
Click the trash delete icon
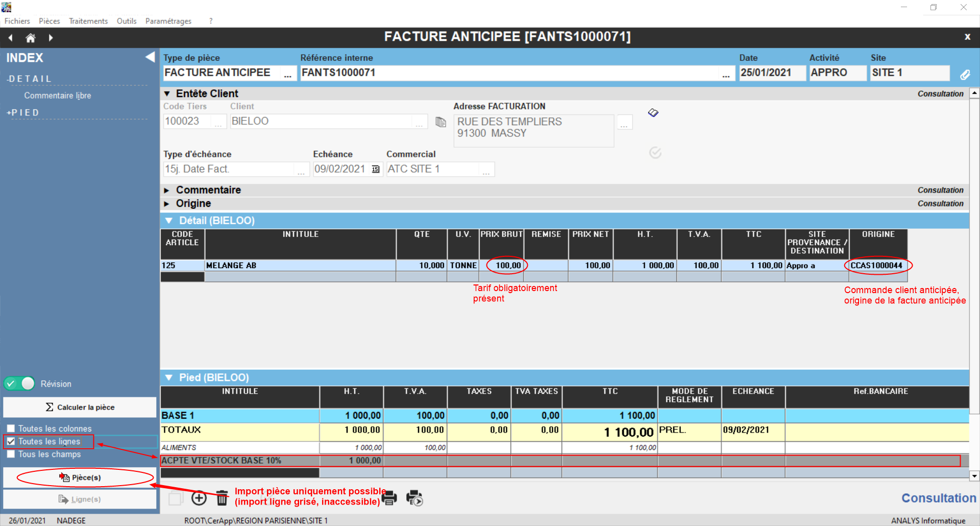click(x=222, y=498)
